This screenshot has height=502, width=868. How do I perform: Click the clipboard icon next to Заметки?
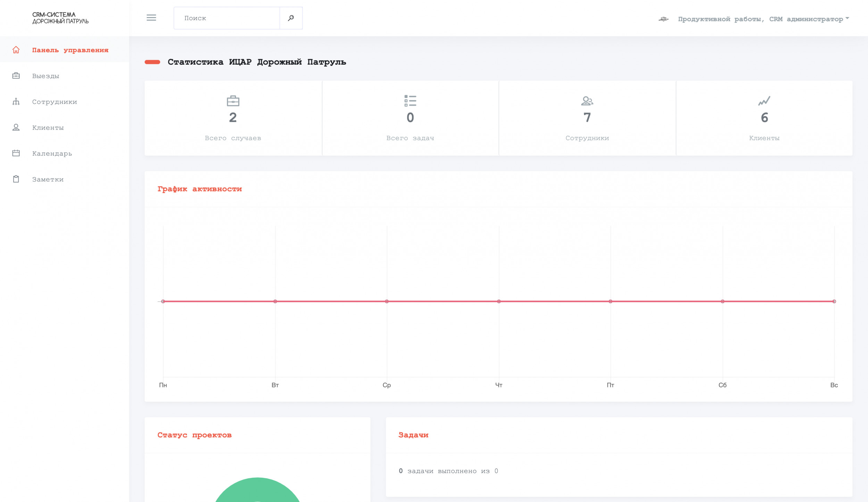tap(16, 179)
